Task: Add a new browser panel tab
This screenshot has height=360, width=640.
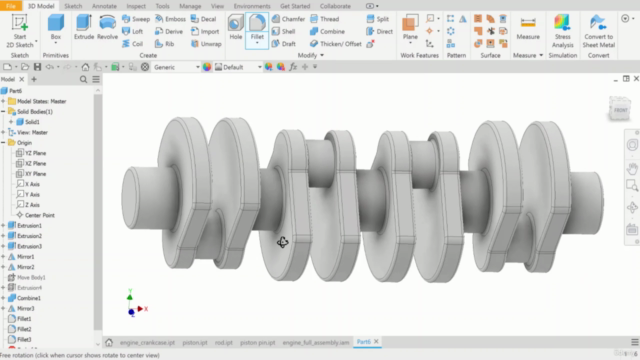Action: tap(34, 79)
